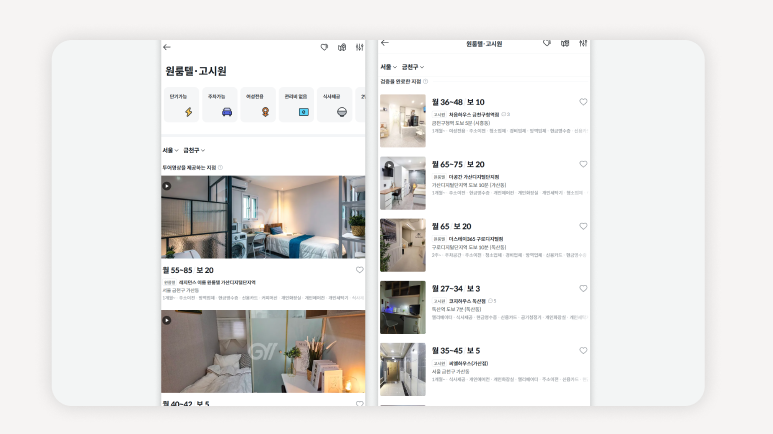Viewport: 773px width, 434px height.
Task: Select the 여성전용 category chip
Action: pos(258,105)
